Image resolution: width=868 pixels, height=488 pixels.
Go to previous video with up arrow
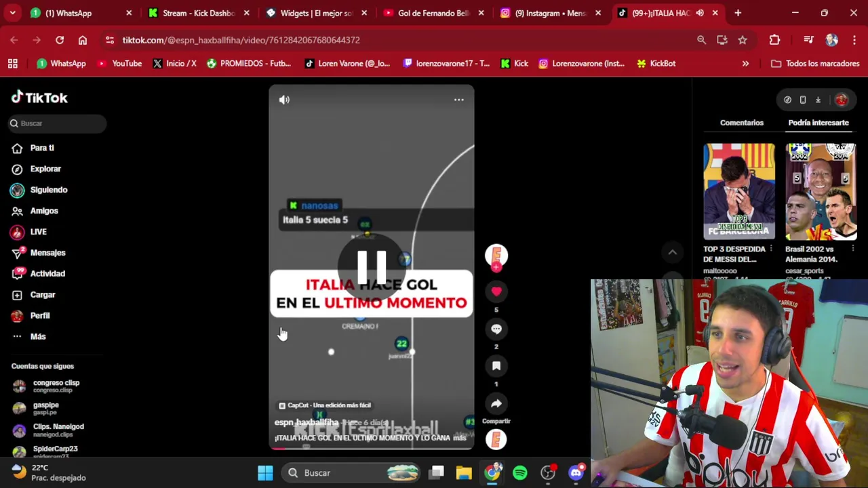(x=673, y=252)
